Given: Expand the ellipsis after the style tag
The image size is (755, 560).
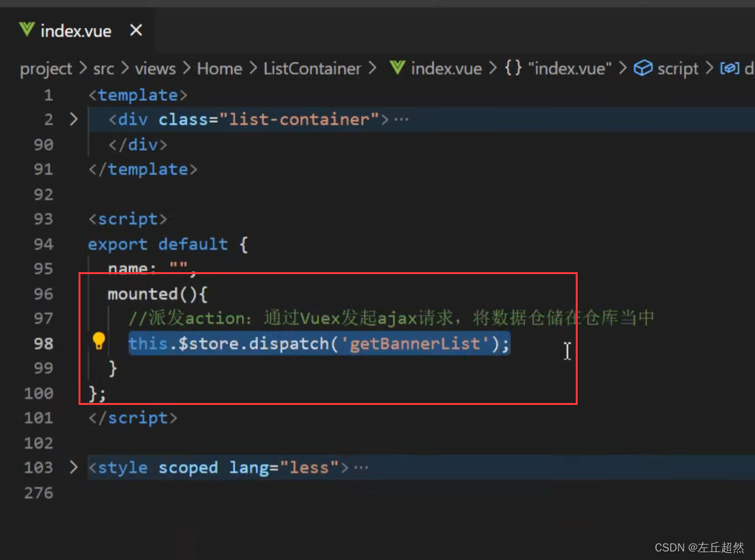Looking at the screenshot, I should pyautogui.click(x=360, y=467).
